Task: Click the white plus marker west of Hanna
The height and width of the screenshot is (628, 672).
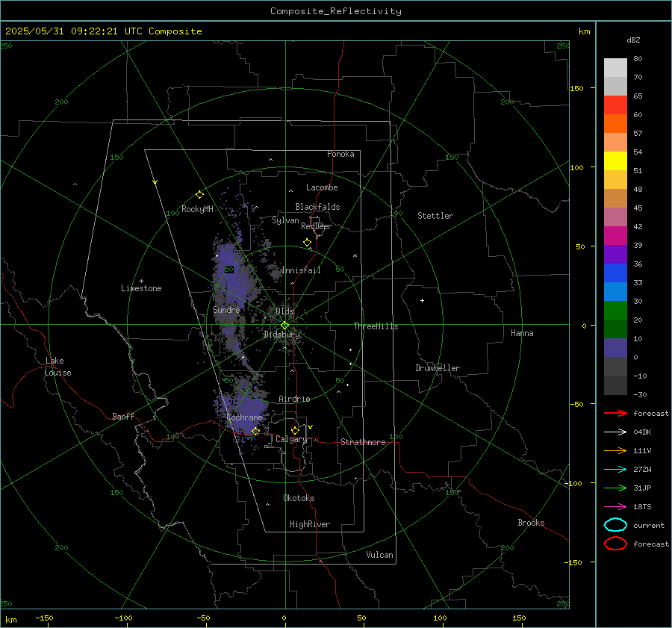Action: [422, 300]
